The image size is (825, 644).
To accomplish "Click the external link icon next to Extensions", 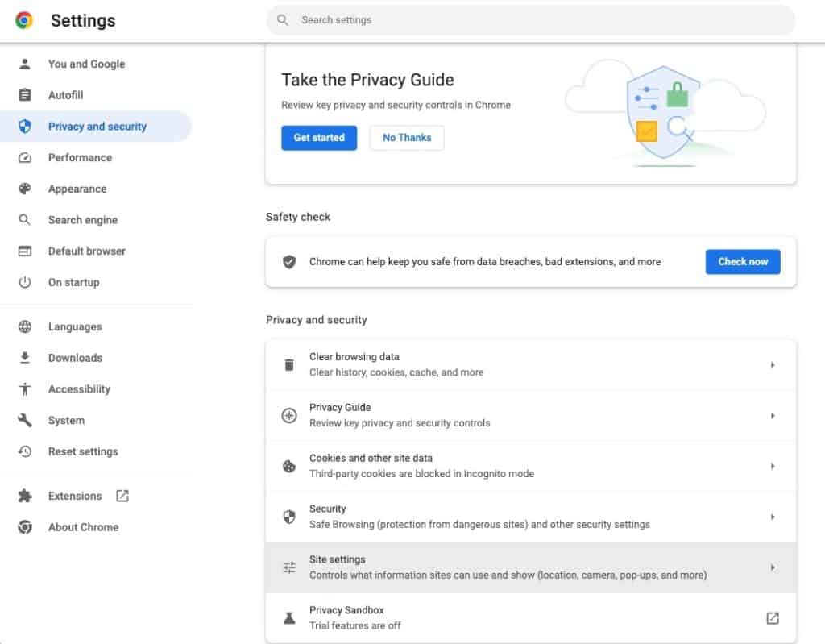I will tap(122, 496).
